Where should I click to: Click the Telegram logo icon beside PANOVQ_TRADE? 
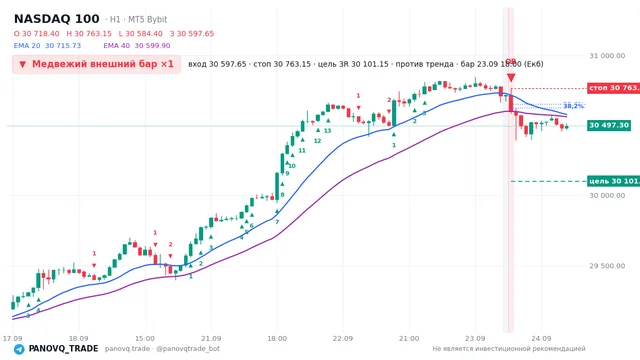19,349
